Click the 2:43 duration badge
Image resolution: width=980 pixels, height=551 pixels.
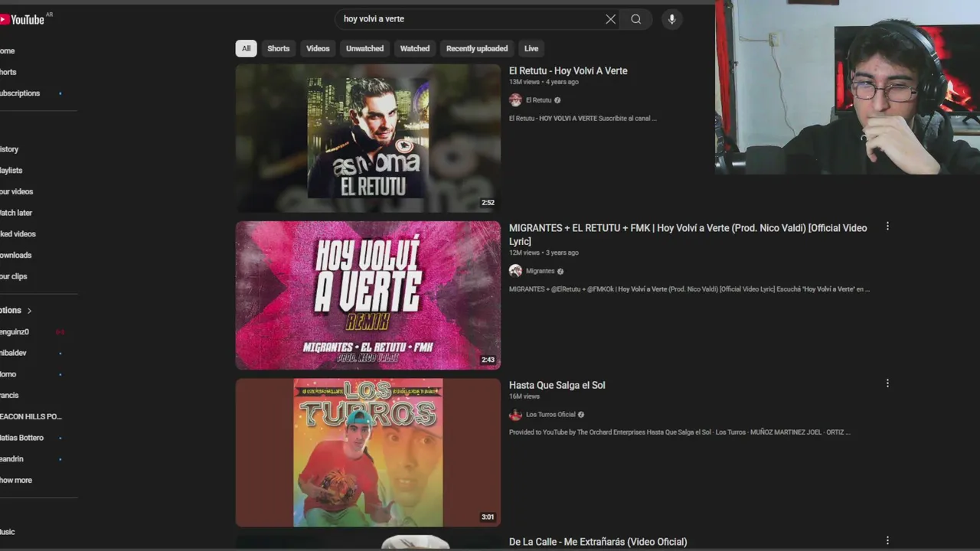[488, 360]
